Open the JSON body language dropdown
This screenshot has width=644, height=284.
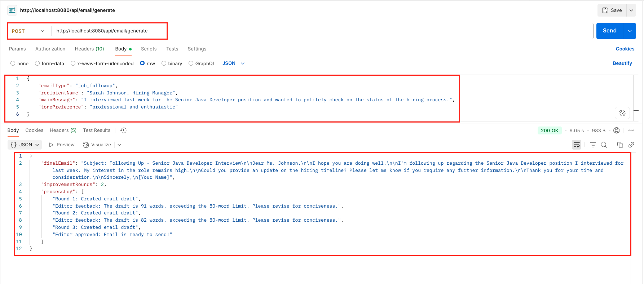click(233, 63)
